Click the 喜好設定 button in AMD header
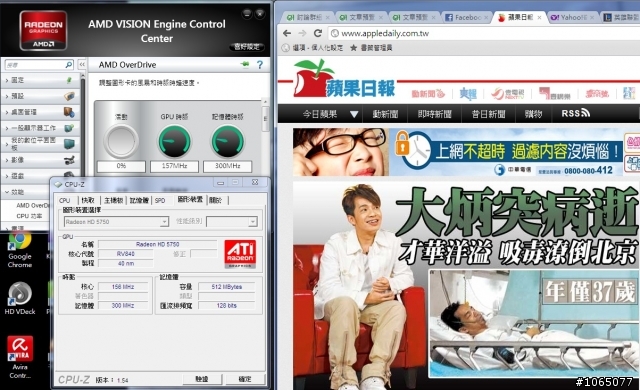This screenshot has width=640, height=390. tap(247, 47)
